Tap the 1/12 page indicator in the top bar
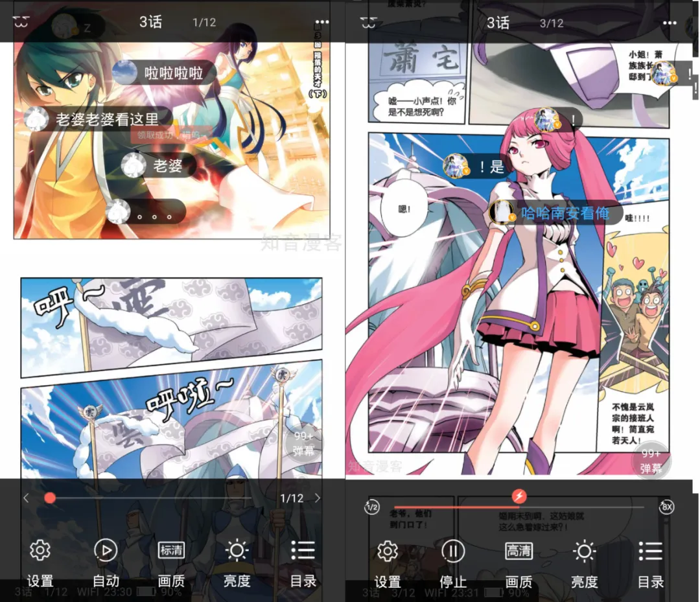Image resolution: width=700 pixels, height=602 pixels. 204,22
